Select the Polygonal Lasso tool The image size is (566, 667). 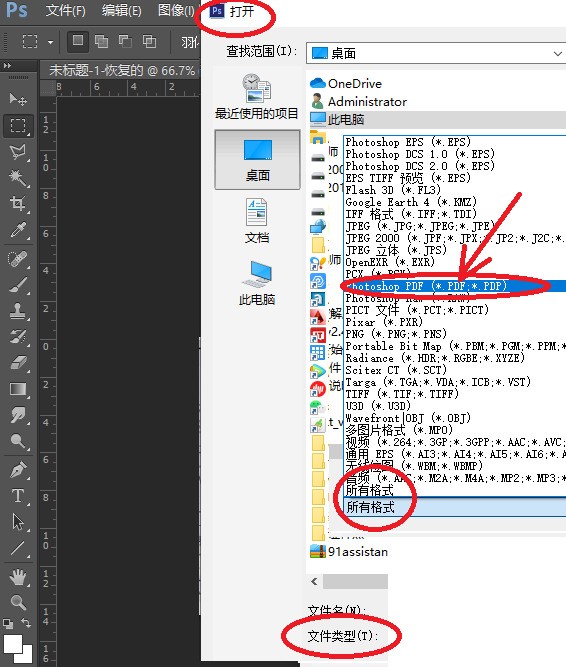coord(17,152)
